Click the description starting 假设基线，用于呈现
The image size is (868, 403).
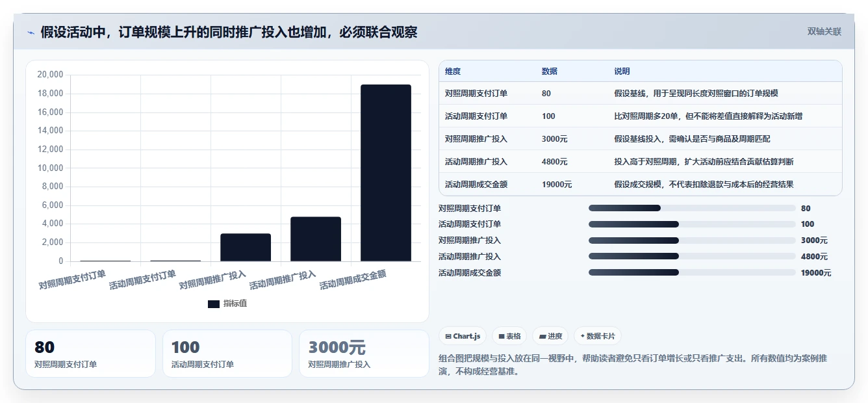click(x=696, y=94)
